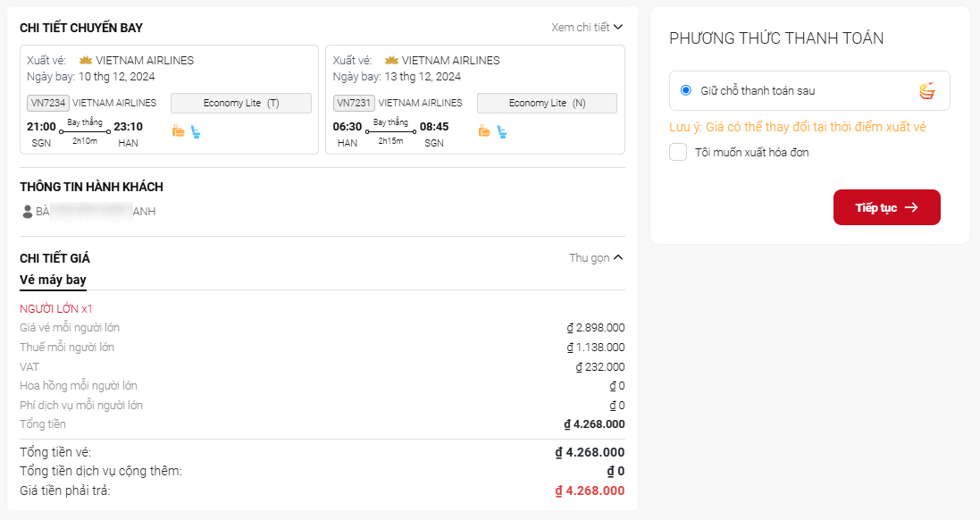Click the 'Ngày bay: 10 thg 12, 2024' date
Screen dimensions: 980x520
click(x=90, y=77)
